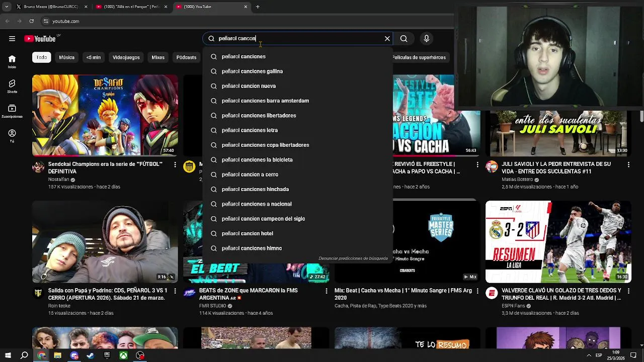The image size is (644, 362).
Task: Open Steam from the taskbar
Action: pos(91,355)
